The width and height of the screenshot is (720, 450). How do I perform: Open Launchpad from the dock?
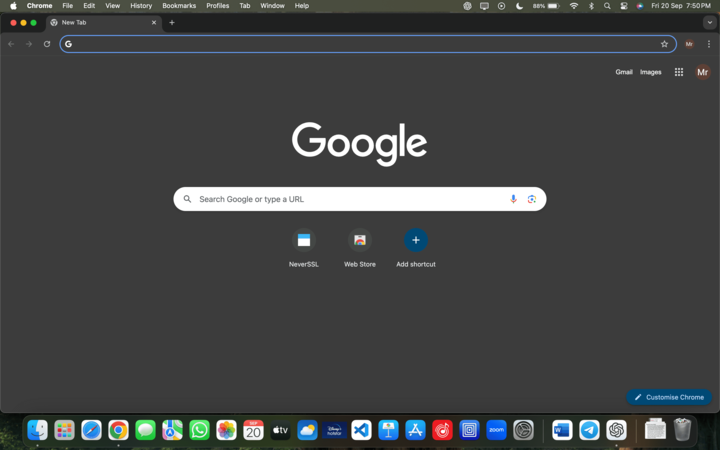pos(64,430)
